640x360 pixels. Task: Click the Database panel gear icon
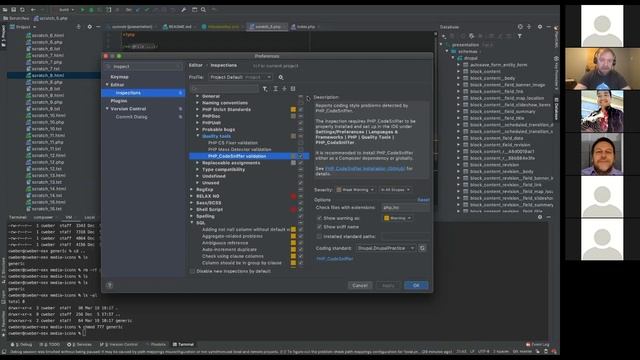pos(540,27)
